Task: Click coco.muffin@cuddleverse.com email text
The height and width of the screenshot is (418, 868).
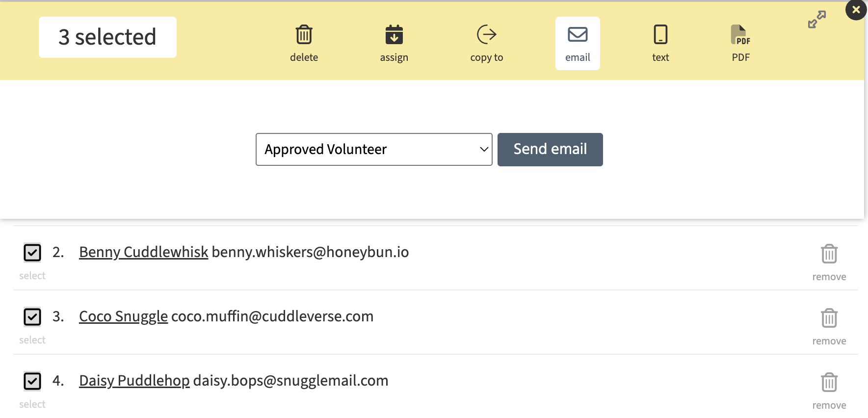Action: (x=272, y=316)
